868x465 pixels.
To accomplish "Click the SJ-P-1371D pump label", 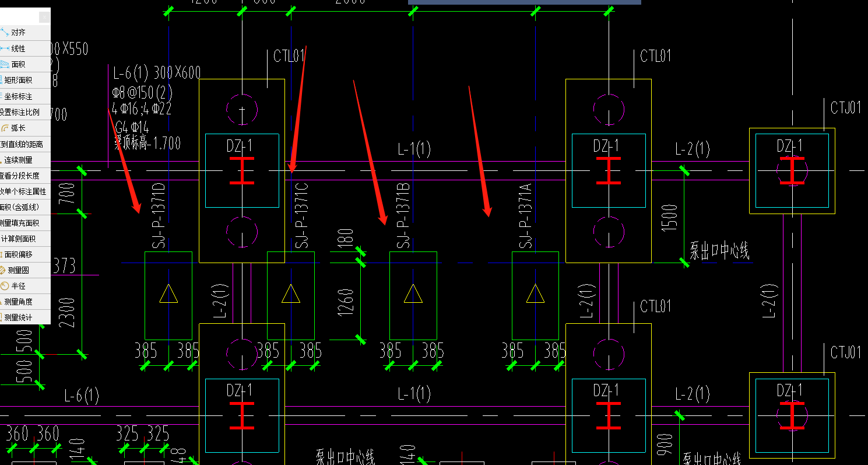I will click(159, 215).
